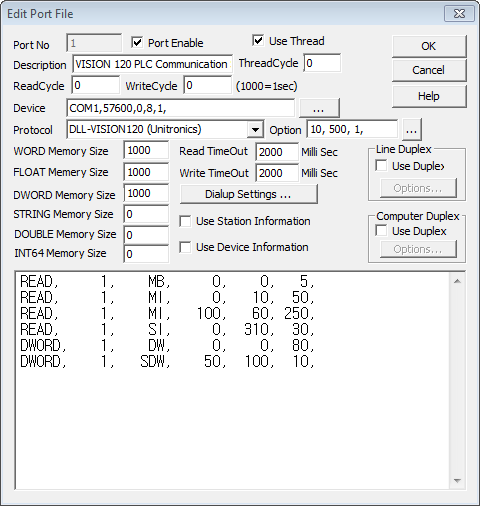Image resolution: width=480 pixels, height=506 pixels.
Task: Toggle Use Thread checkbox
Action: 258,40
